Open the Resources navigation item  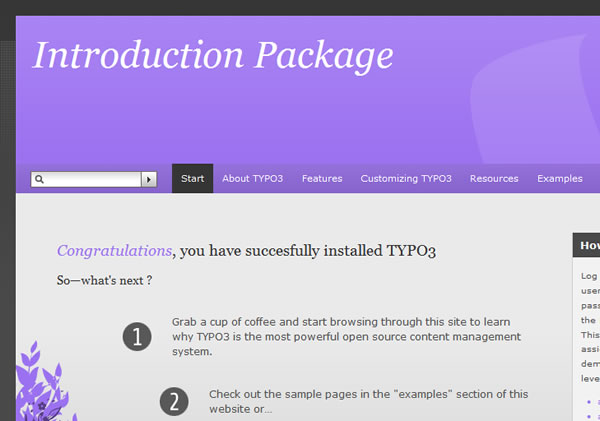click(x=494, y=179)
